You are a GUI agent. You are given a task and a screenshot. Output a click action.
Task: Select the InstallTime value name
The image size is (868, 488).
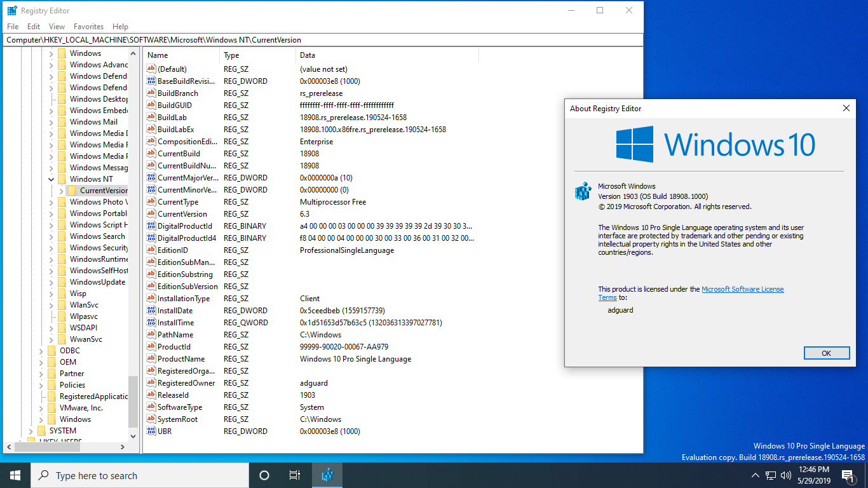(176, 322)
